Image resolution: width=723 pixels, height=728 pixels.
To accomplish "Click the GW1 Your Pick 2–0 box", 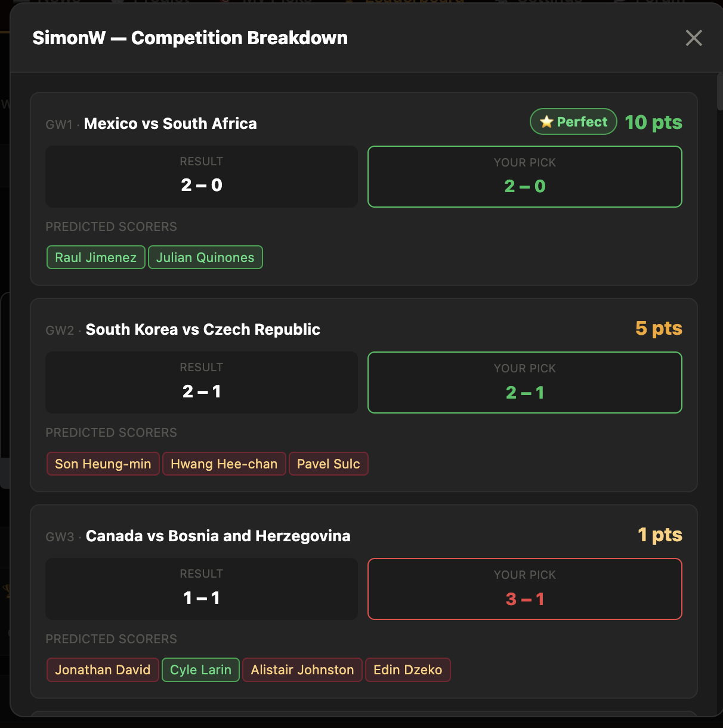I will tap(525, 177).
